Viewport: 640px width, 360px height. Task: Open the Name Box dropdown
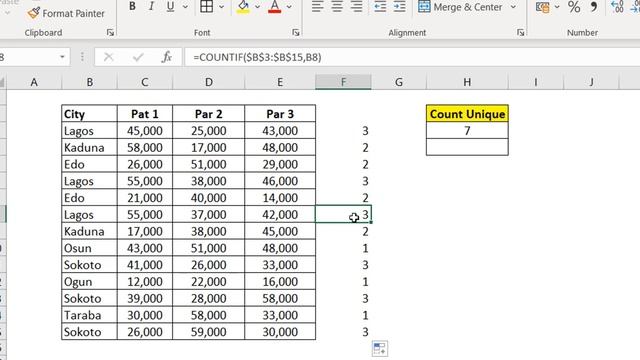tap(62, 57)
